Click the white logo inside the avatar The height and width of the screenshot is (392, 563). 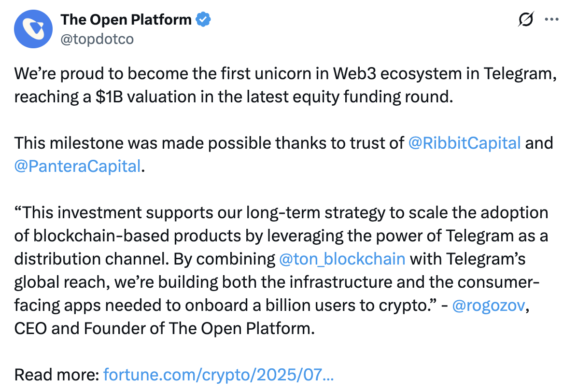point(33,28)
